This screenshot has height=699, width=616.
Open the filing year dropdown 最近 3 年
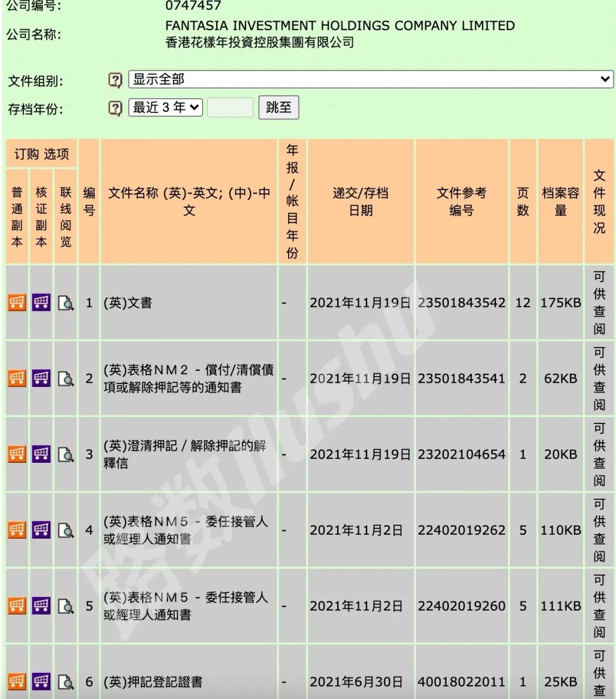(166, 107)
